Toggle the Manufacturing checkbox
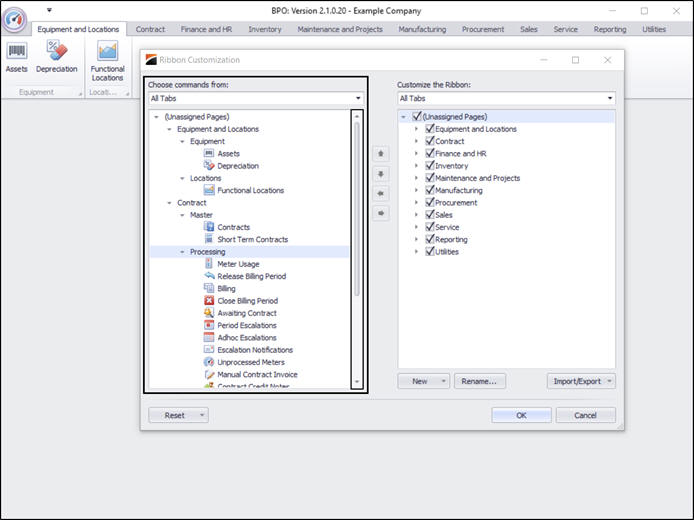Image resolution: width=694 pixels, height=520 pixels. [x=429, y=190]
